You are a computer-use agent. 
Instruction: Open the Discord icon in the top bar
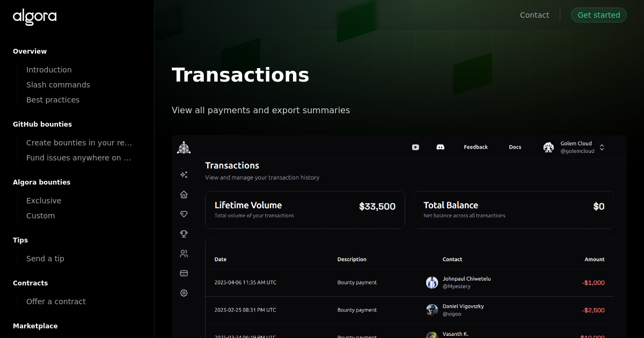(440, 147)
